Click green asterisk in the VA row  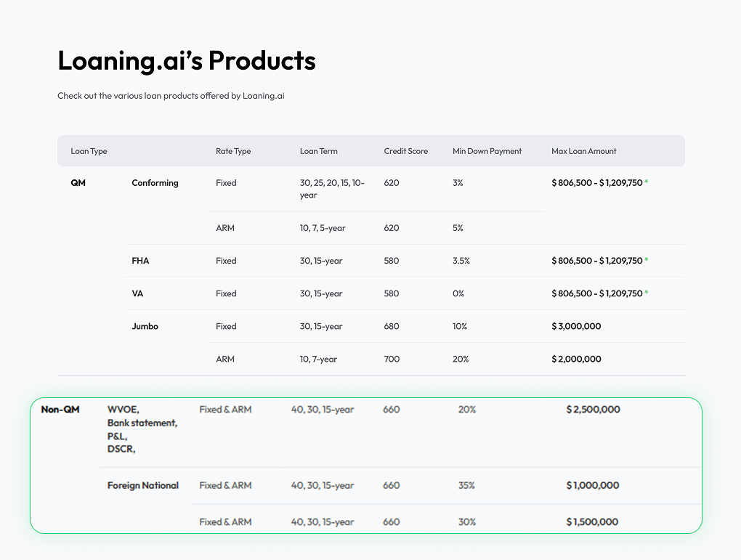click(x=646, y=292)
